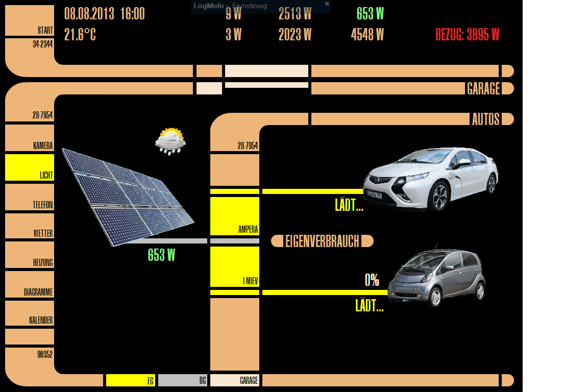Switch to the OG floor tab
This screenshot has height=392, width=588.
(x=182, y=380)
